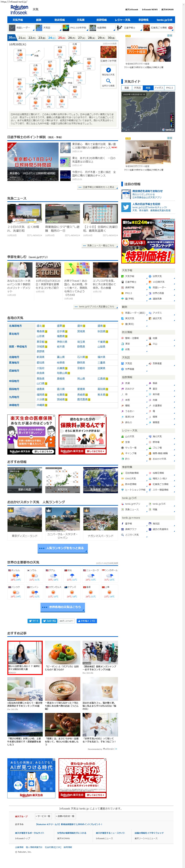Select the アメダス tab in weather guide
The image size is (185, 868).
point(158,88)
